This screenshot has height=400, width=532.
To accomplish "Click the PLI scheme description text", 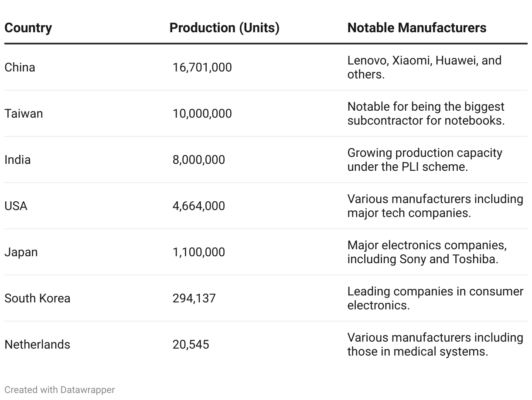I will 425,159.
